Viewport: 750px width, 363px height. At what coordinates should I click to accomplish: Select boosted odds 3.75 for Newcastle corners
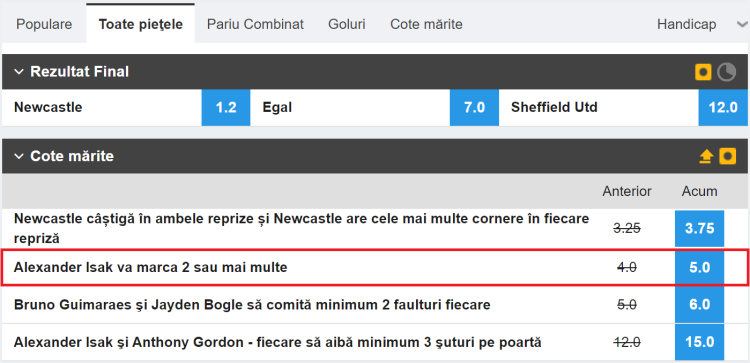click(699, 229)
